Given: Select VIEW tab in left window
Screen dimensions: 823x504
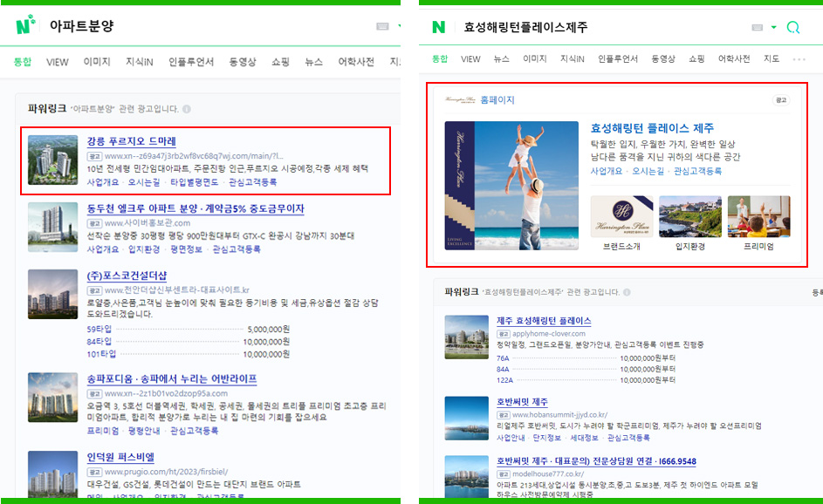Looking at the screenshot, I should [58, 62].
